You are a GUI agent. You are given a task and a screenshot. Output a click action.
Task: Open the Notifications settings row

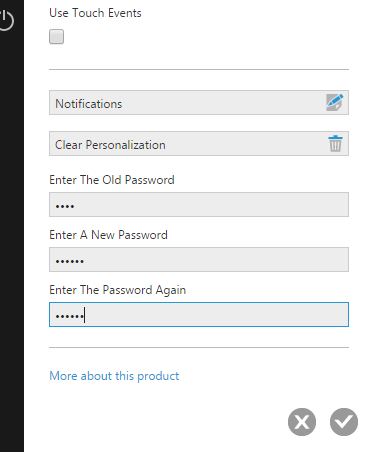199,102
